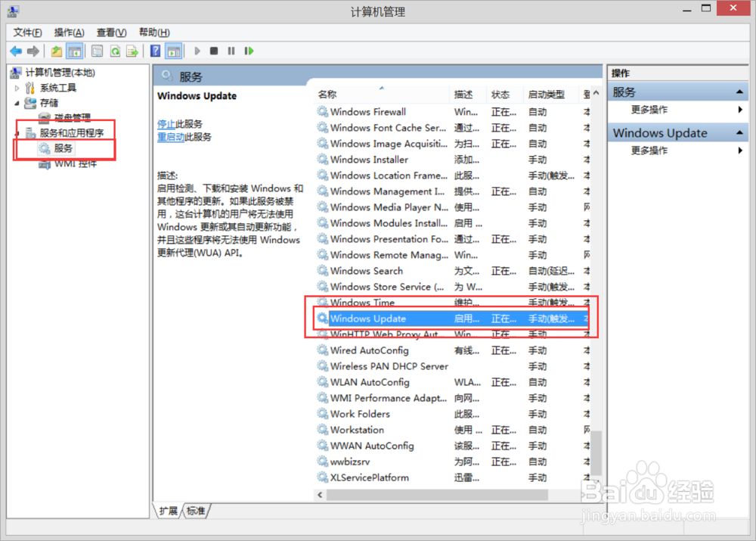Click the horizontal scrollbar left arrow
This screenshot has width=756, height=541.
[x=320, y=495]
